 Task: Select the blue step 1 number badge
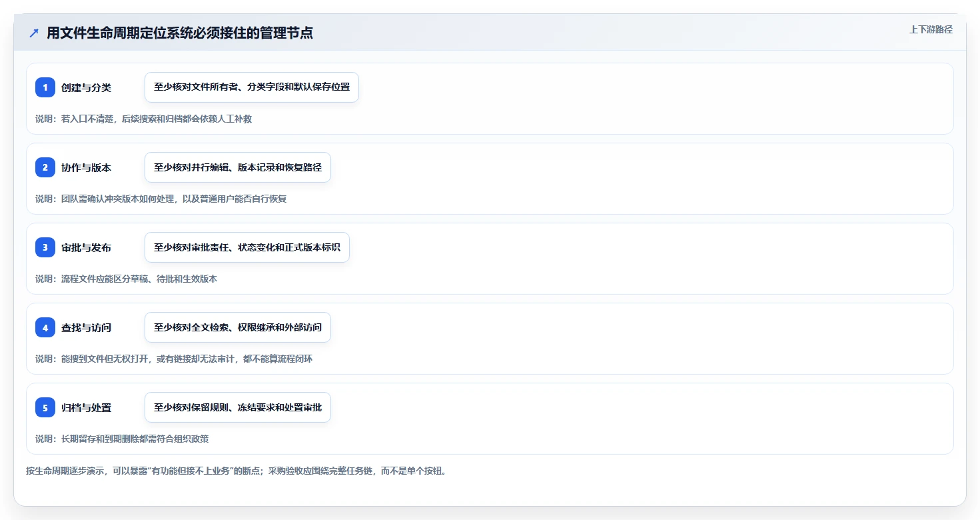[x=45, y=87]
